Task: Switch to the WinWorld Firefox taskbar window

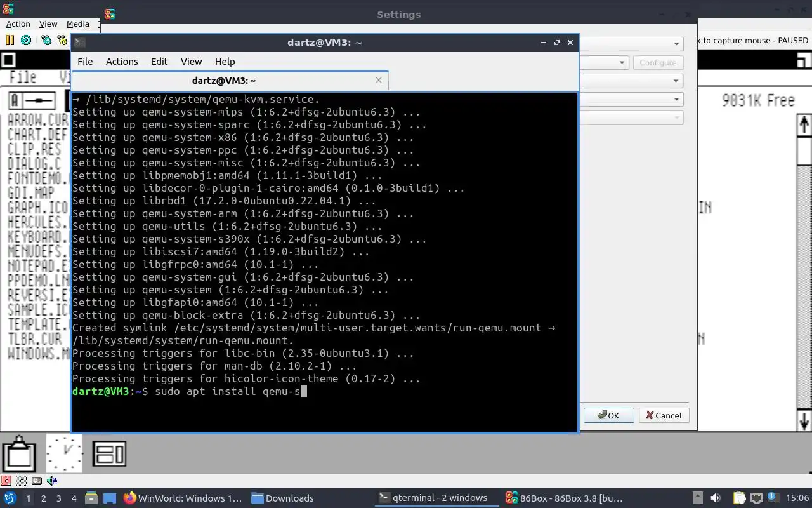Action: 183,498
